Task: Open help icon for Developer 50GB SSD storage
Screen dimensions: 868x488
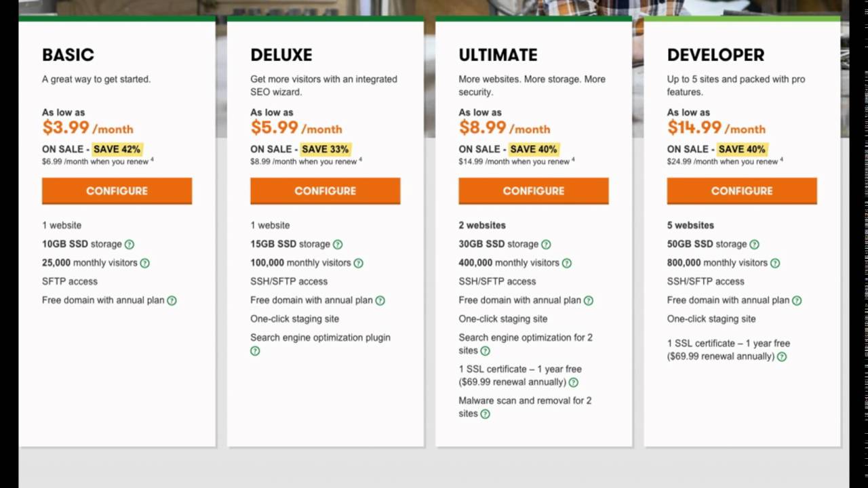Action: click(754, 245)
